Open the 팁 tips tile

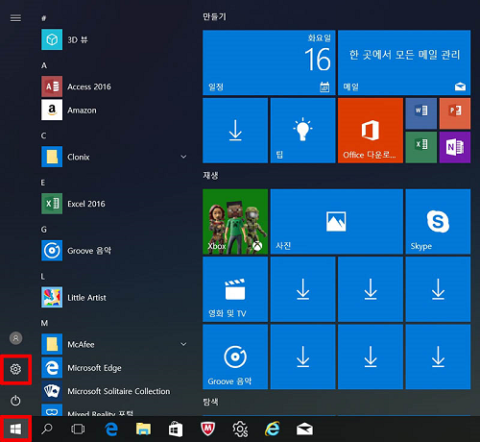point(303,130)
